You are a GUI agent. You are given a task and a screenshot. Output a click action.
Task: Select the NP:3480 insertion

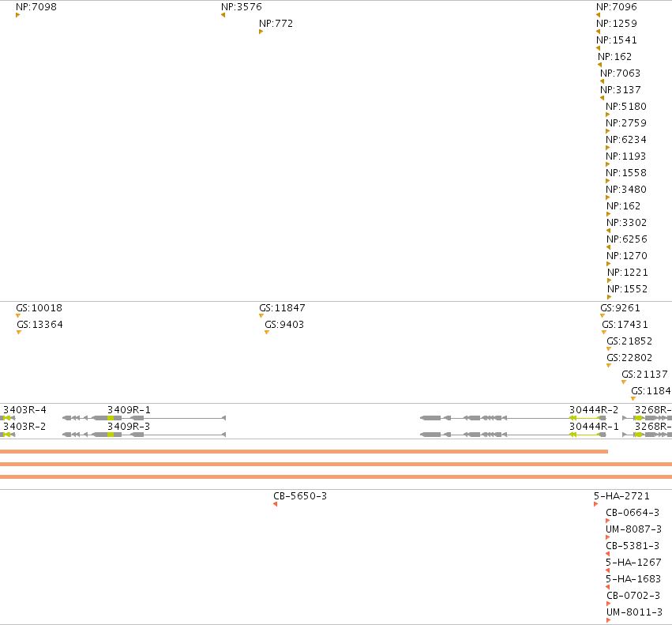click(607, 198)
